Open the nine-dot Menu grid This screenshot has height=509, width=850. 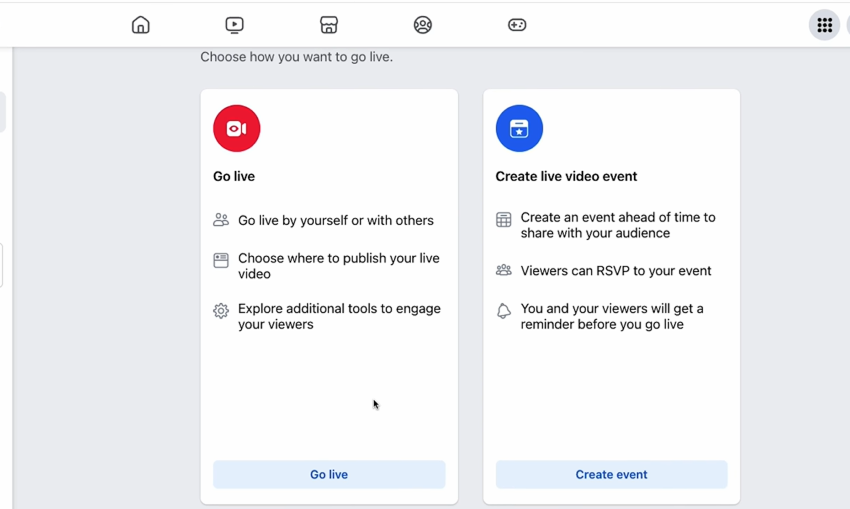824,26
